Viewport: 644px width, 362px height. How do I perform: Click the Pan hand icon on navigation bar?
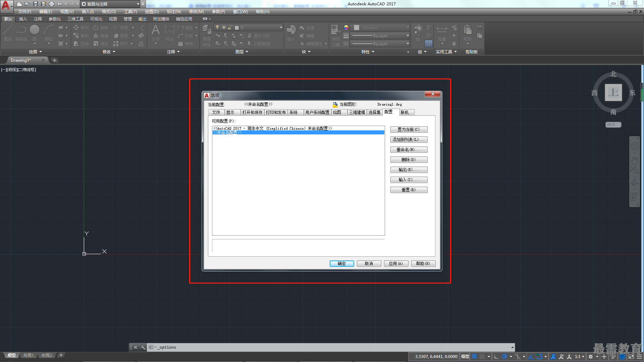click(634, 160)
